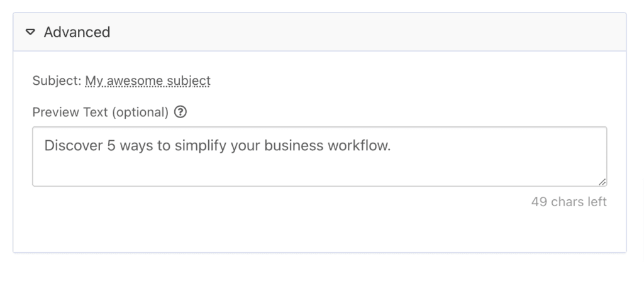The width and height of the screenshot is (644, 286).
Task: Edit the "My awesome subject" subject line
Action: coord(148,80)
